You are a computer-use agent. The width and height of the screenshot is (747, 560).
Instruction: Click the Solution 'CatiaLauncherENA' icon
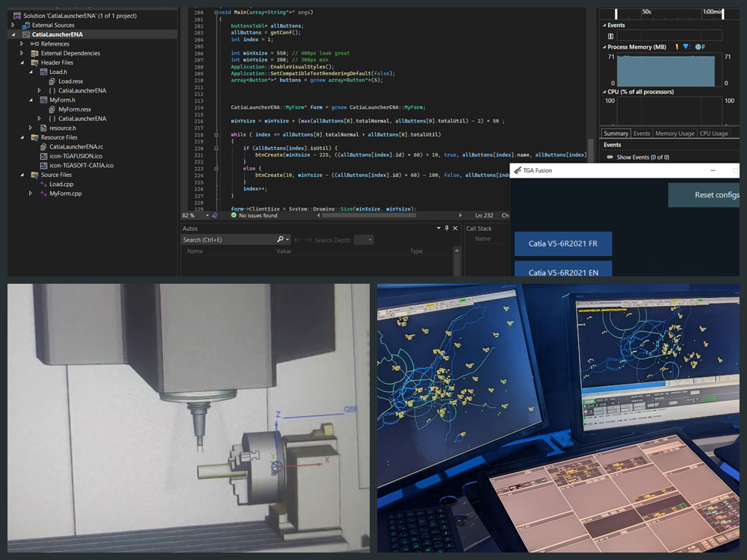[x=17, y=16]
